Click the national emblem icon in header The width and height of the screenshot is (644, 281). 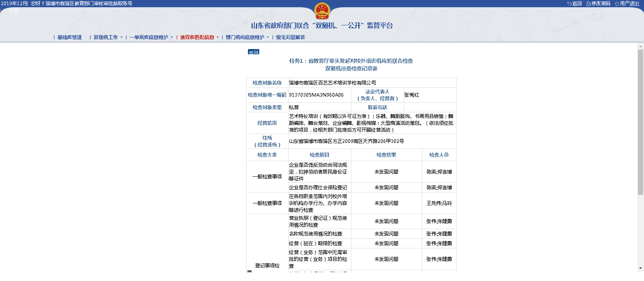(322, 11)
